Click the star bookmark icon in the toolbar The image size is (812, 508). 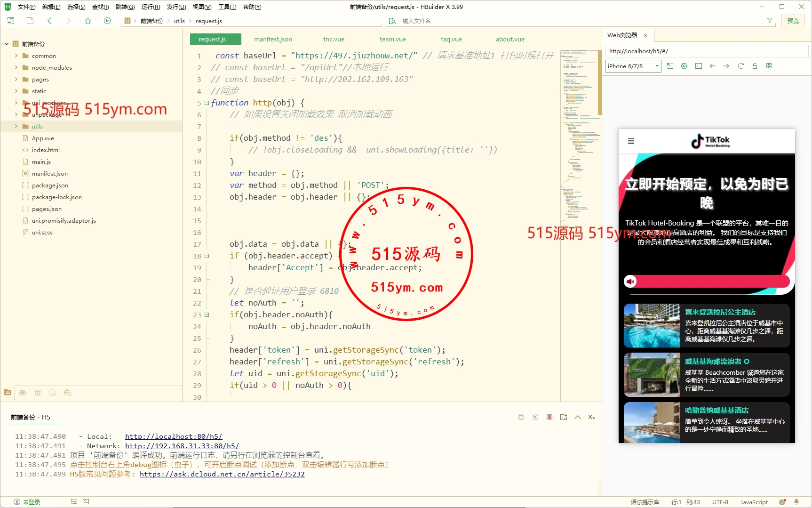pos(88,21)
